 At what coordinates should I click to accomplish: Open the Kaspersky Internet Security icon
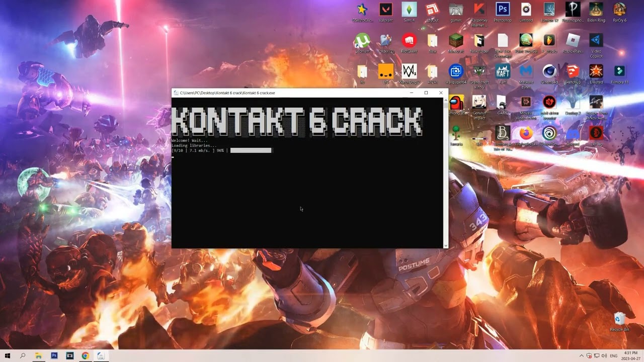[x=479, y=15]
